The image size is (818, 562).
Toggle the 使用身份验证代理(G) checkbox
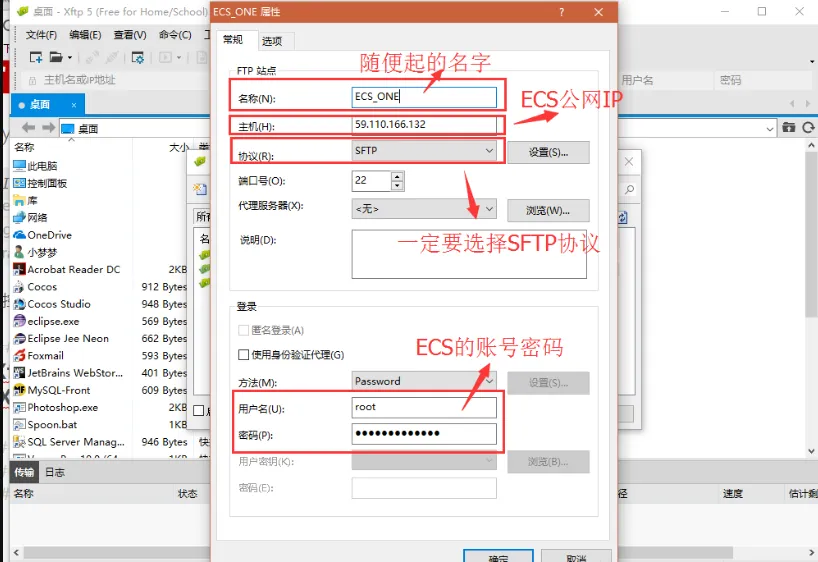(243, 355)
